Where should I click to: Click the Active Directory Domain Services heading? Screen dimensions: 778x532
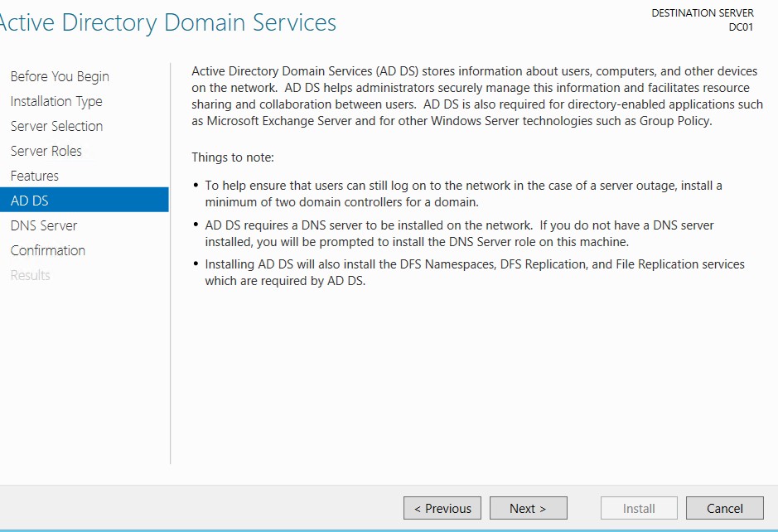pos(167,23)
